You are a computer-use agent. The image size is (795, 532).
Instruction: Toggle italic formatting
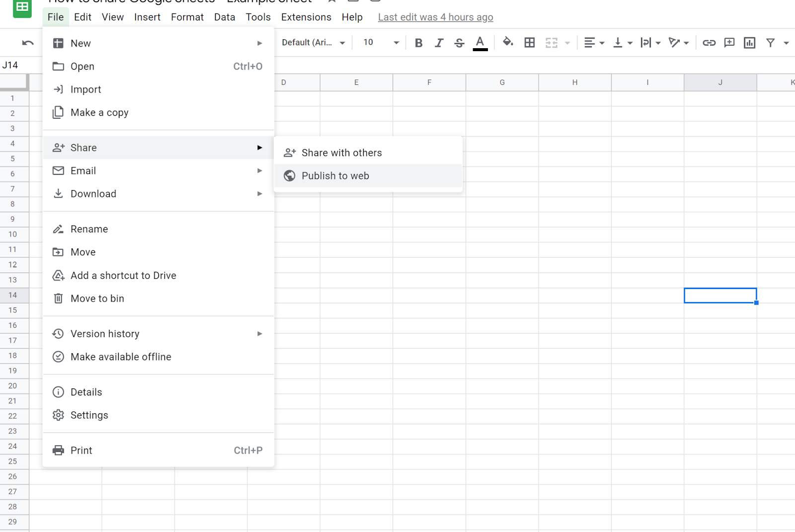pos(439,43)
